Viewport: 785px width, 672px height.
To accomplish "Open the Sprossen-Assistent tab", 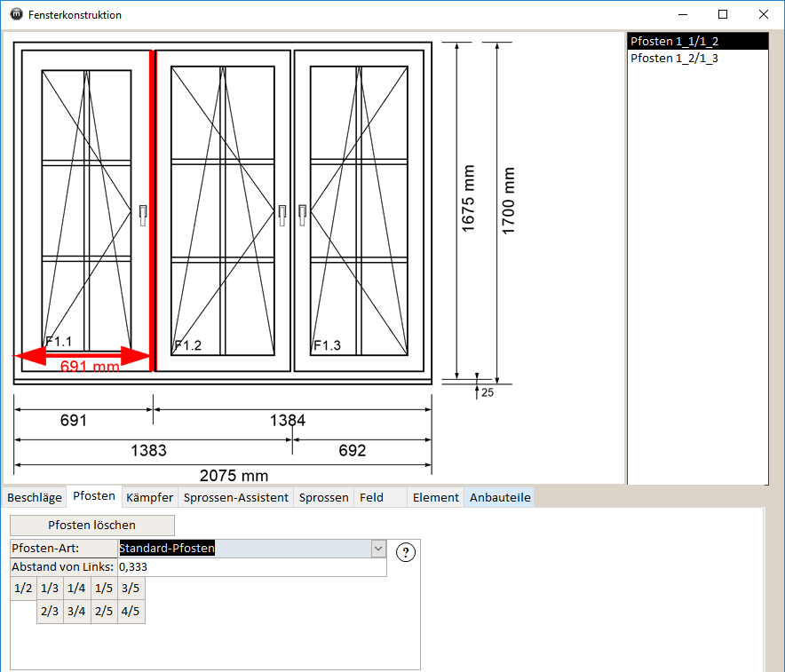I will point(236,497).
